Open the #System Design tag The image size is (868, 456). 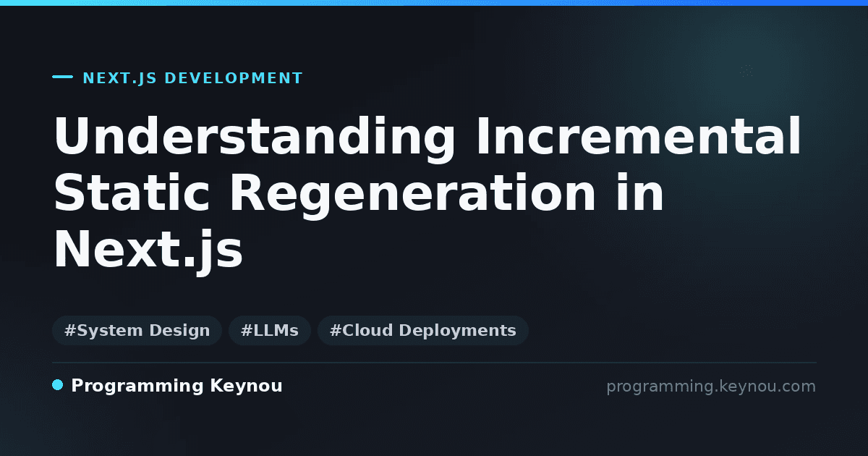point(137,331)
